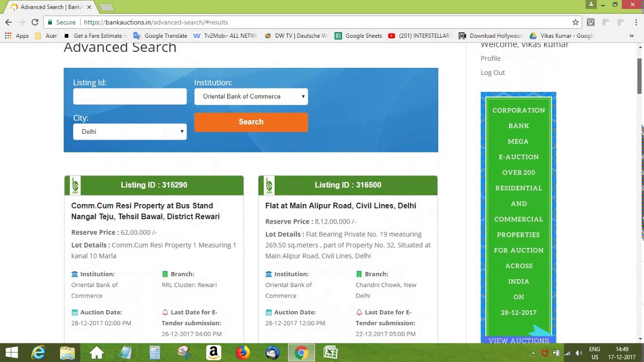Open the Apps bookmarks shortcut
Screen dimensions: 644x362
point(17,36)
